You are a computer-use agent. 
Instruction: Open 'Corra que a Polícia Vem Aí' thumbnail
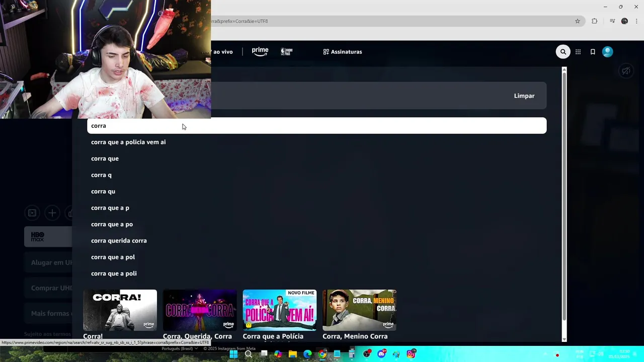pyautogui.click(x=280, y=310)
